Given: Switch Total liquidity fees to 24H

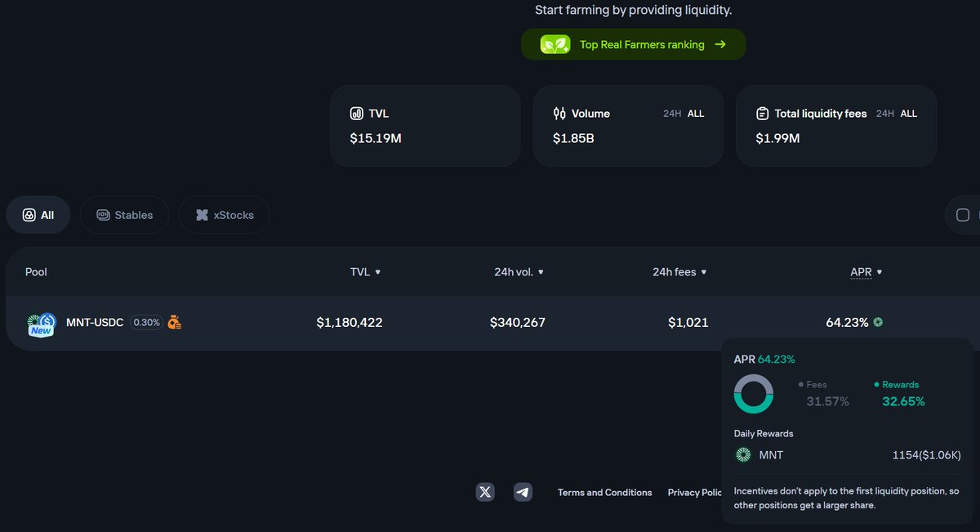Looking at the screenshot, I should point(885,114).
